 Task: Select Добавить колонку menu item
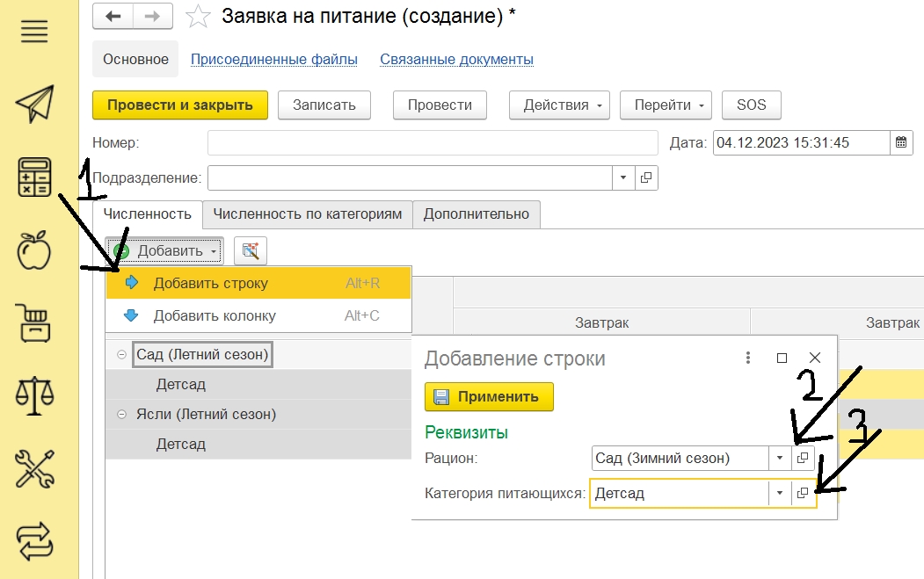(215, 315)
